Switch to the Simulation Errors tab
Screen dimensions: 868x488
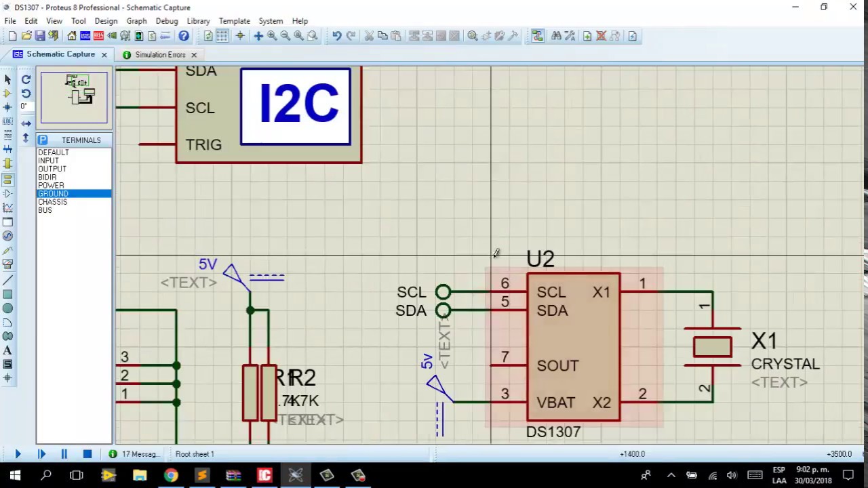coord(160,55)
